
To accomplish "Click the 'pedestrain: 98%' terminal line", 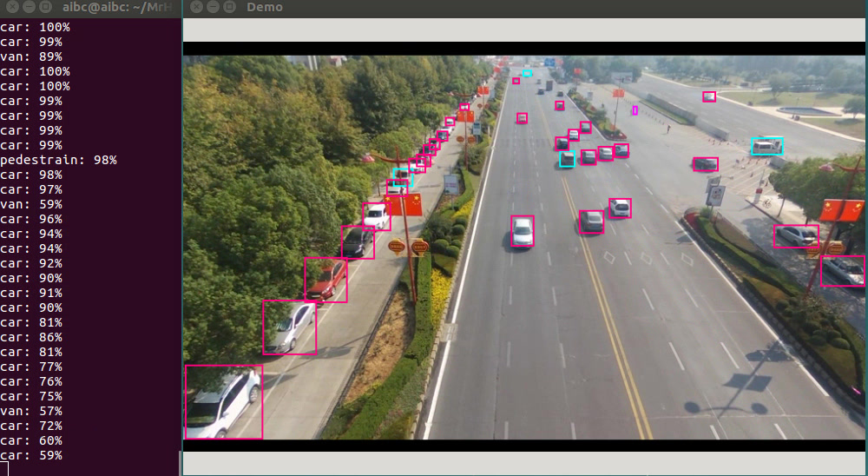I will coord(58,160).
